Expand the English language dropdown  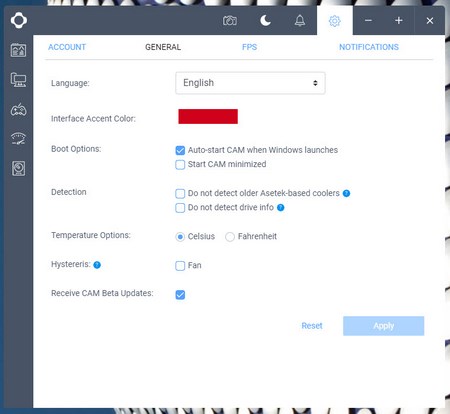point(250,83)
